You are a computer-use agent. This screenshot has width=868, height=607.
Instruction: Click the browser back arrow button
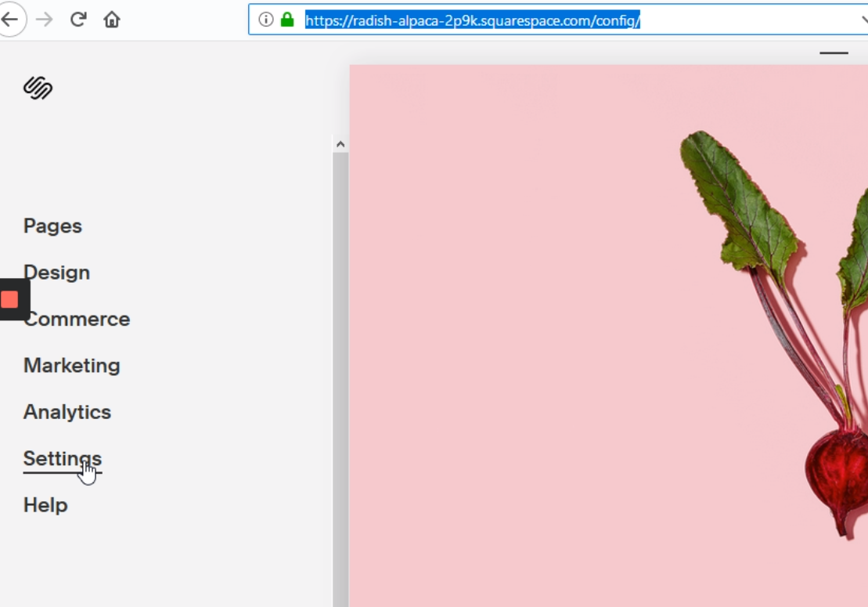[10, 20]
